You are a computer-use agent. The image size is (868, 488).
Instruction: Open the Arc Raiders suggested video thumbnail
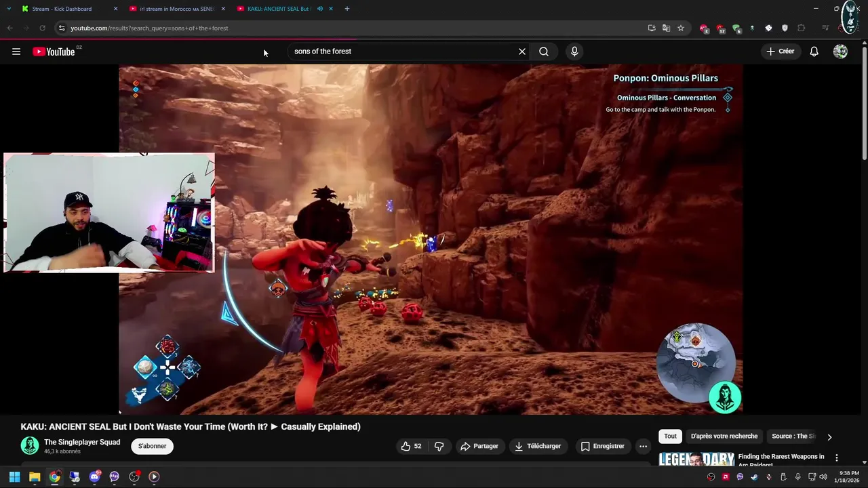(696, 459)
